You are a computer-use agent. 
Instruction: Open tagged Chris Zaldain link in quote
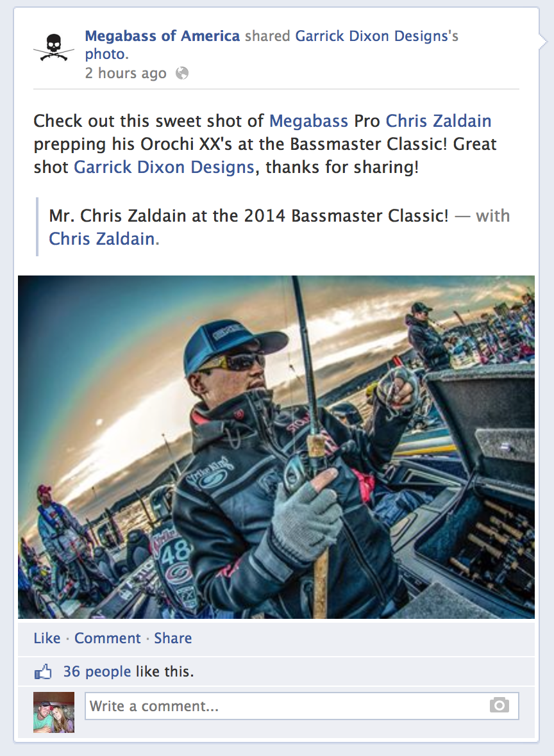(102, 239)
